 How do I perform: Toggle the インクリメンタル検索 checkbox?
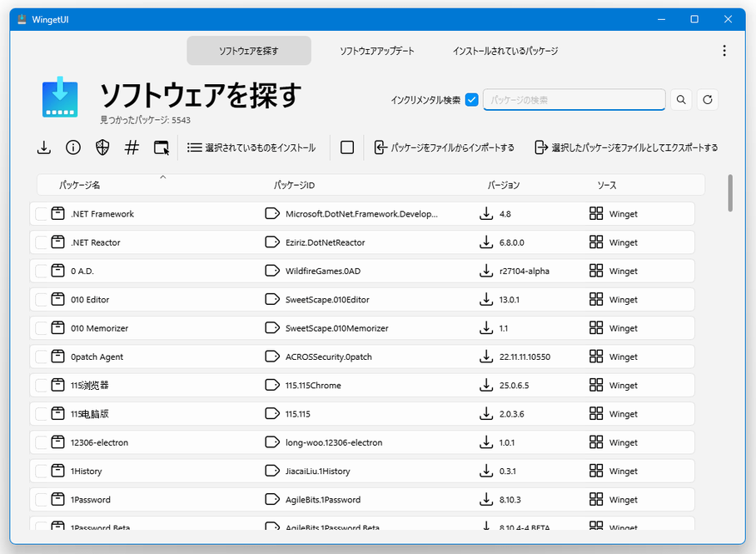[x=472, y=100]
